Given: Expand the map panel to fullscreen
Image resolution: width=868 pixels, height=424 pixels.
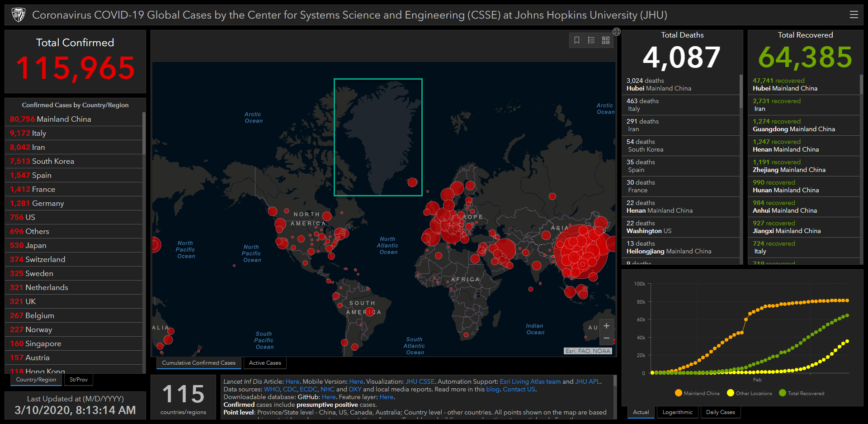Looking at the screenshot, I should (617, 32).
